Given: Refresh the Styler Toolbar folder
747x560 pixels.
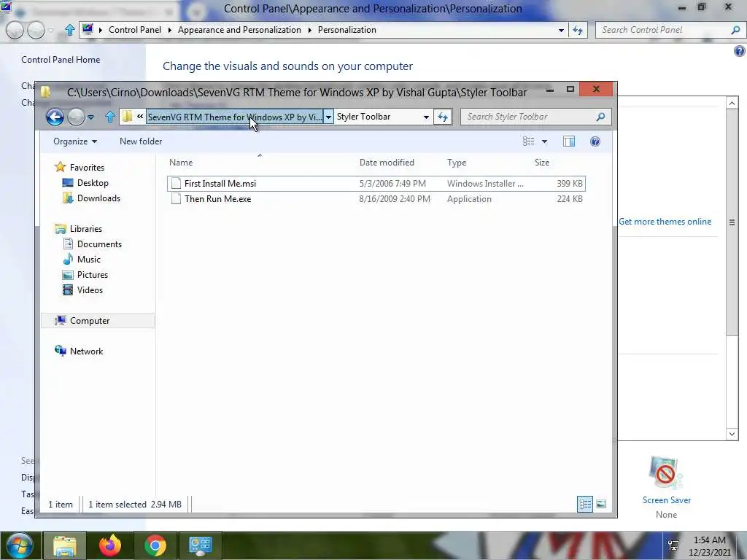Looking at the screenshot, I should (443, 117).
